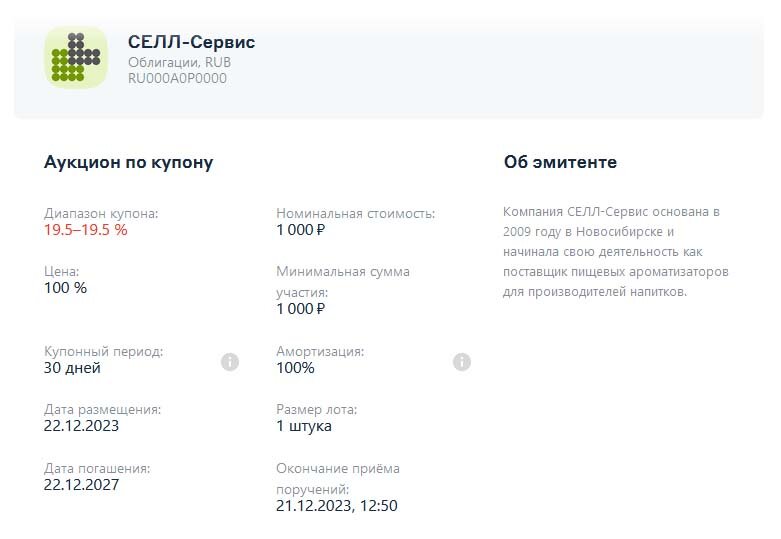Click the 30 дней coupon period value
The image size is (781, 539).
click(x=72, y=368)
